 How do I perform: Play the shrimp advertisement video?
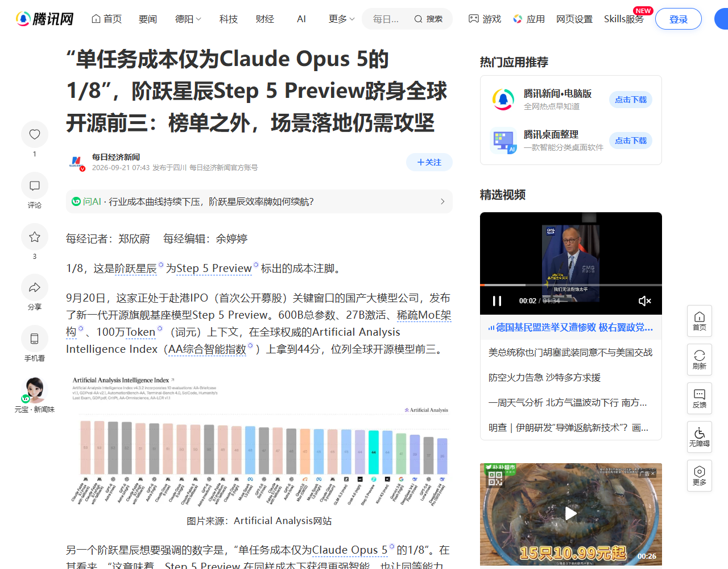point(570,514)
